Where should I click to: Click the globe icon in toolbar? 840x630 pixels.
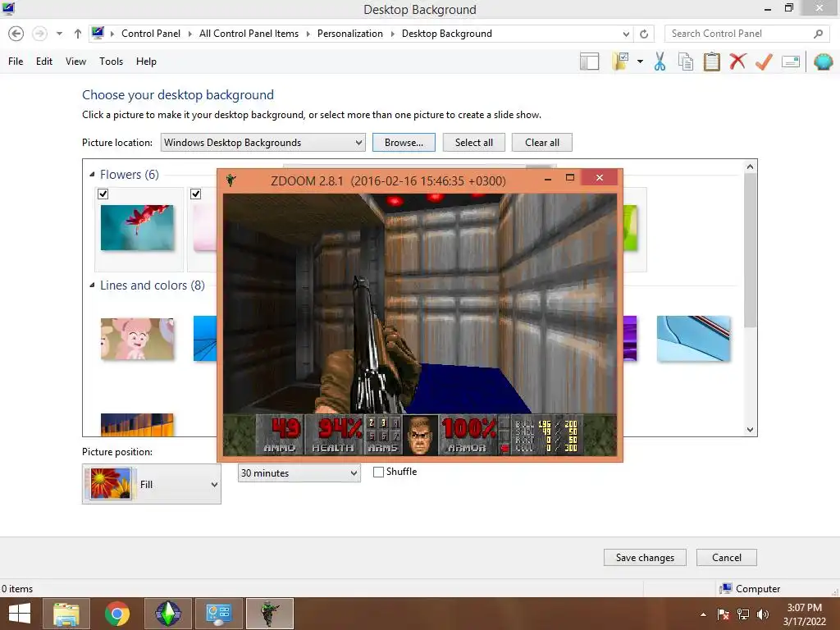824,62
